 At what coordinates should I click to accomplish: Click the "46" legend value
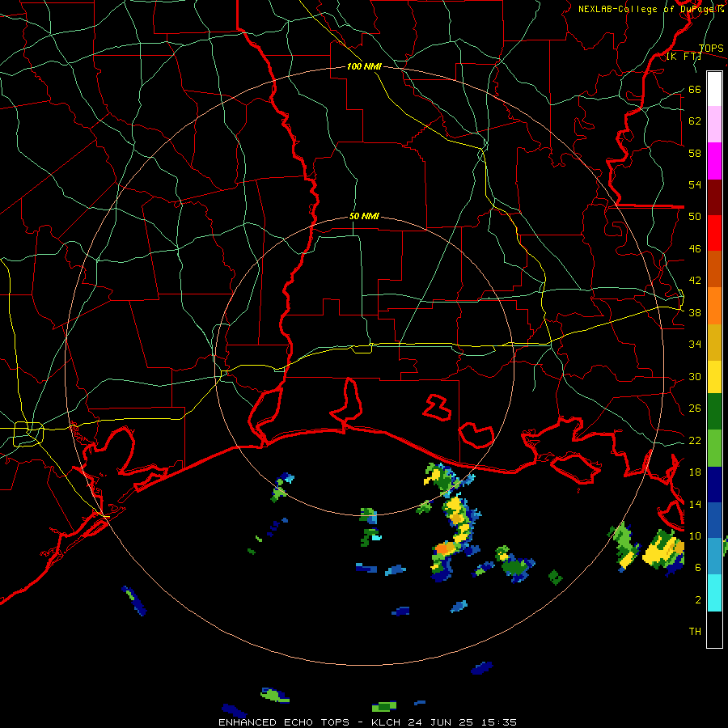pyautogui.click(x=695, y=248)
